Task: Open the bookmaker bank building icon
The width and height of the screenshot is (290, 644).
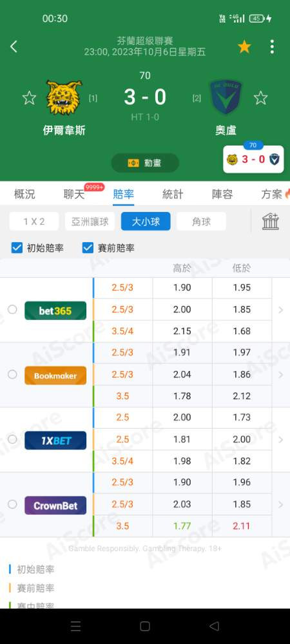Action: pyautogui.click(x=271, y=222)
